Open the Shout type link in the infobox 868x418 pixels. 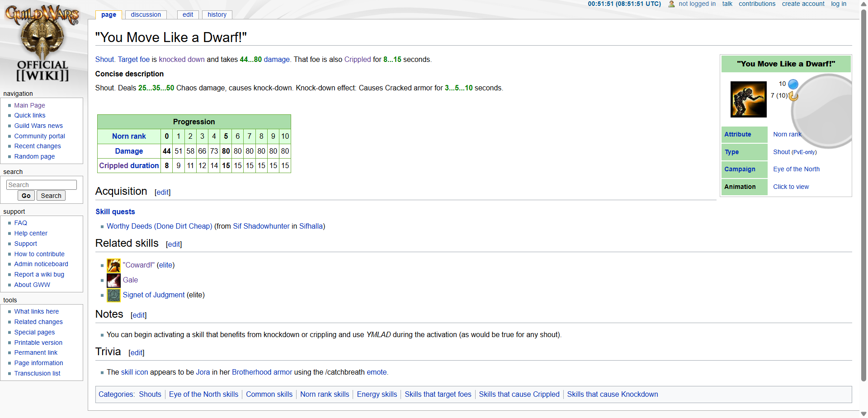781,152
